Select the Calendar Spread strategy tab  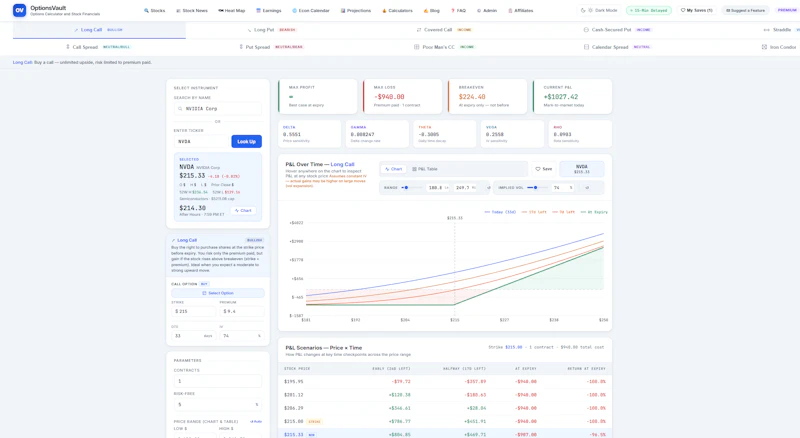(617, 47)
